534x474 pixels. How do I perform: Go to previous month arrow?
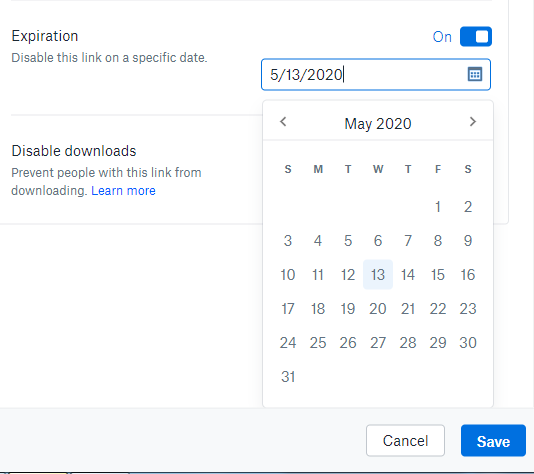coord(283,122)
